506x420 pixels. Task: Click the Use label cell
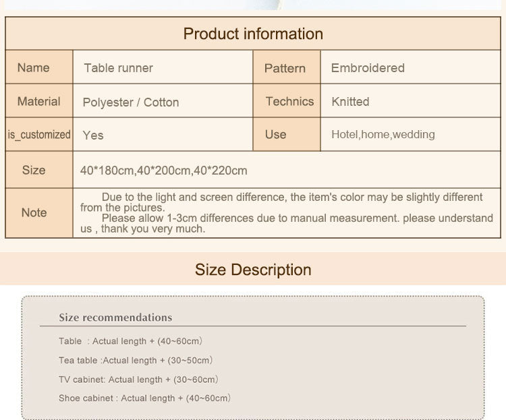click(275, 134)
